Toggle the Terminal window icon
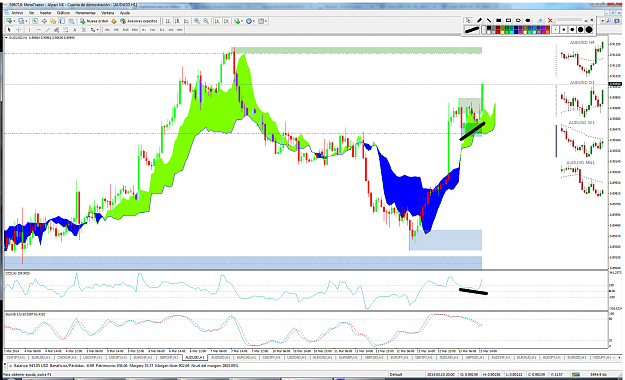This screenshot has height=380, width=625. [x=62, y=21]
